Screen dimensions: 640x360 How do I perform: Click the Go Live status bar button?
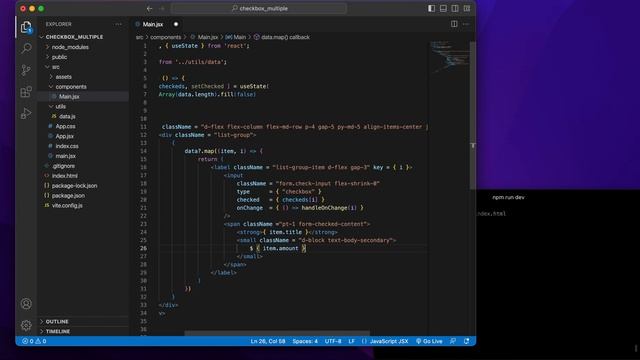429,341
